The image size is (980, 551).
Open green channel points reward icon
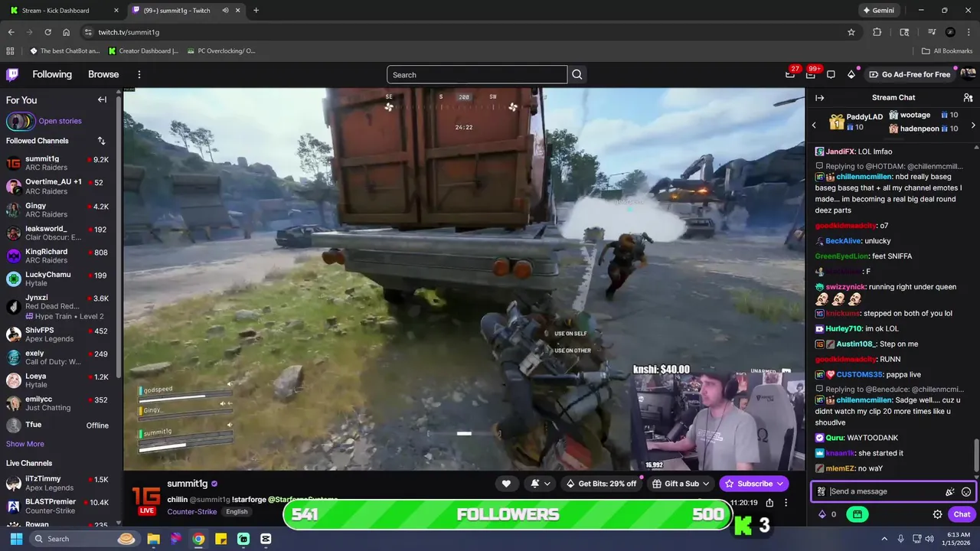click(x=857, y=514)
